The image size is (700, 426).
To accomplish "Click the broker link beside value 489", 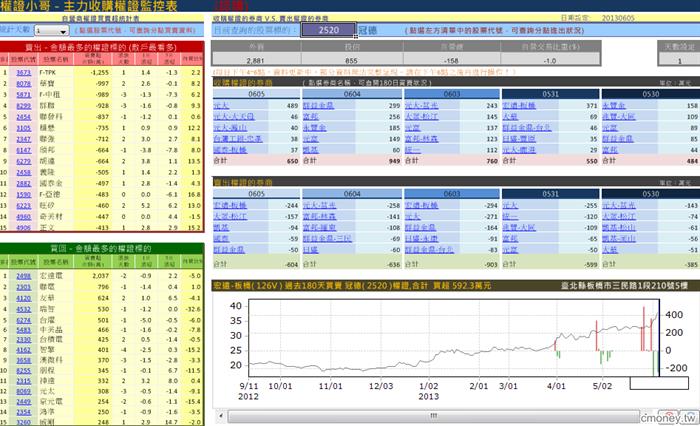I will click(x=221, y=106).
